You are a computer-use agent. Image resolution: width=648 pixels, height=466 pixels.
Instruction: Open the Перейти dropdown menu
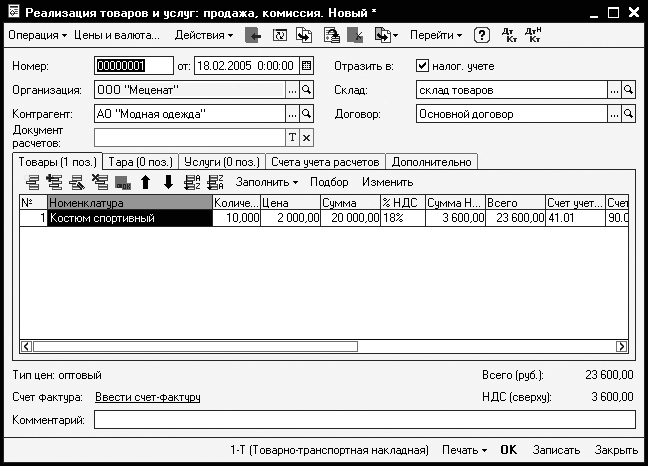click(x=436, y=35)
